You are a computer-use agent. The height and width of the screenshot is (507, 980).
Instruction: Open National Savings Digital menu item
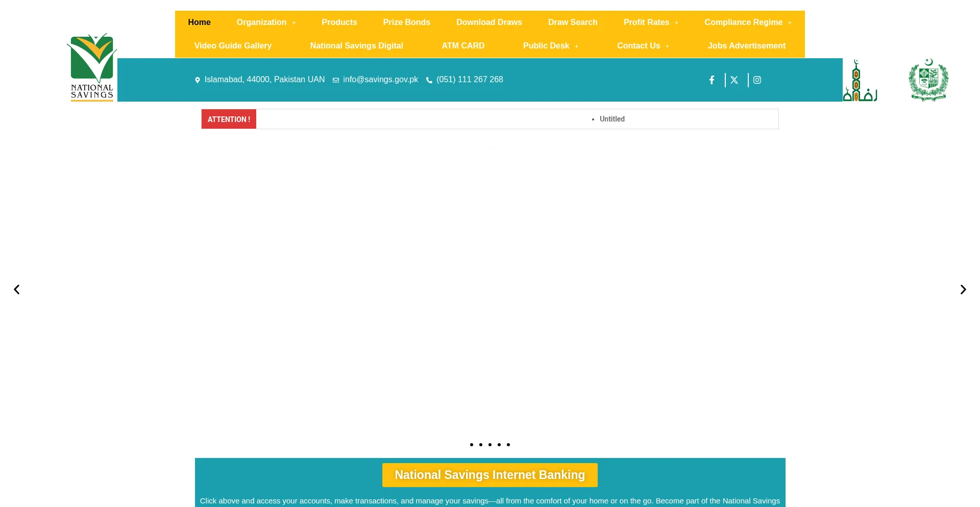pos(357,46)
